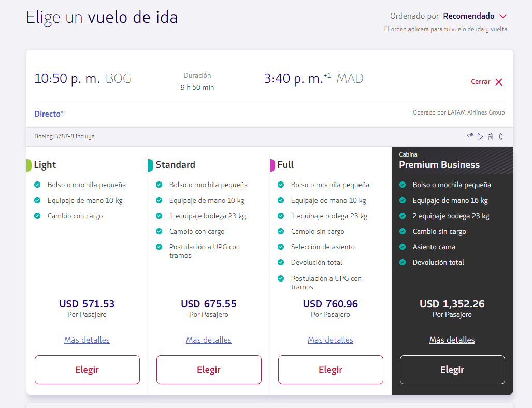Choose the Light fare with Elegir
Image resolution: width=532 pixels, height=408 pixels.
tap(87, 370)
